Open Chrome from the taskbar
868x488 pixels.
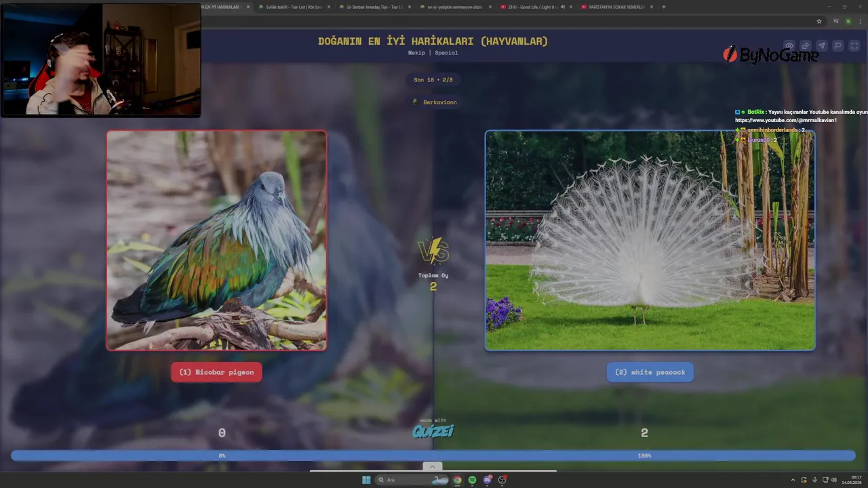458,480
